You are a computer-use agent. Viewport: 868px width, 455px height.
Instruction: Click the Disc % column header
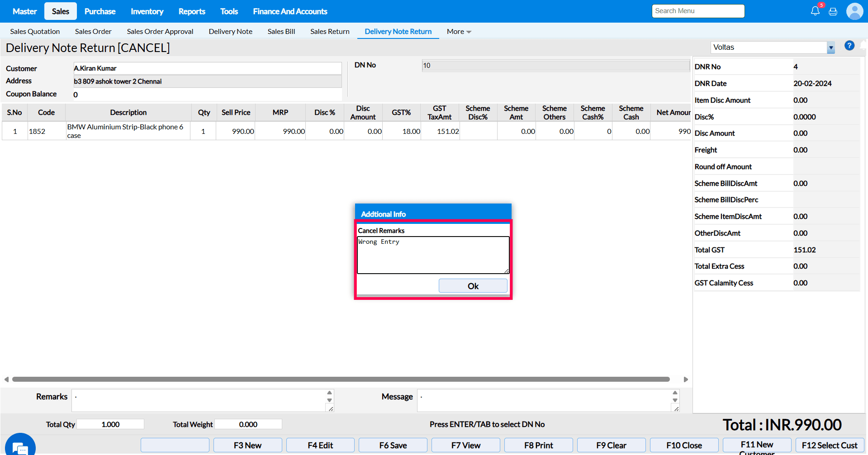tap(325, 113)
